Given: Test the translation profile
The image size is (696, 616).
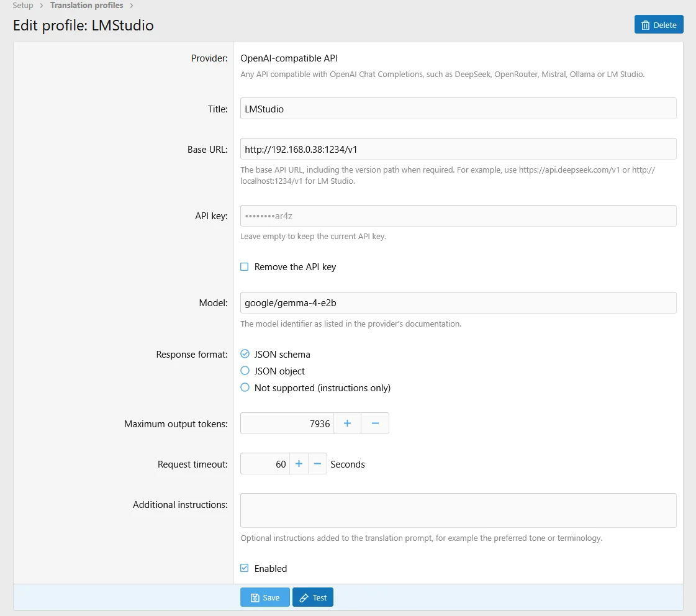Looking at the screenshot, I should 312,597.
